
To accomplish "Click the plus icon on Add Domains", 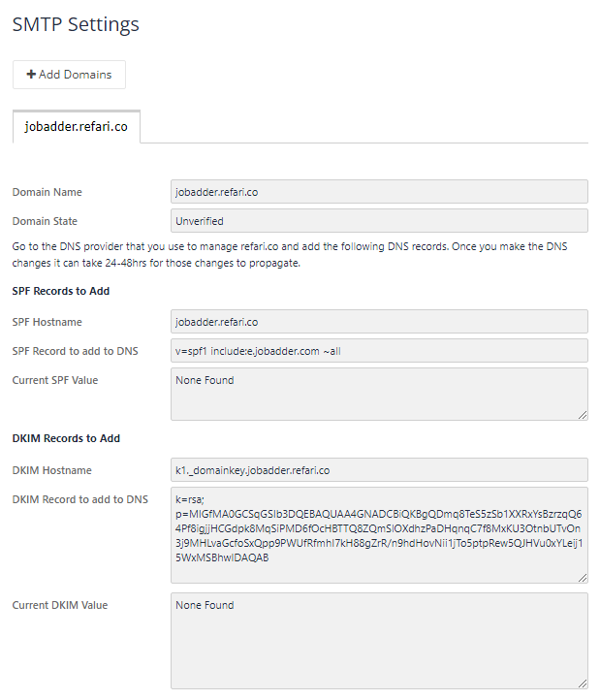I will [x=31, y=74].
